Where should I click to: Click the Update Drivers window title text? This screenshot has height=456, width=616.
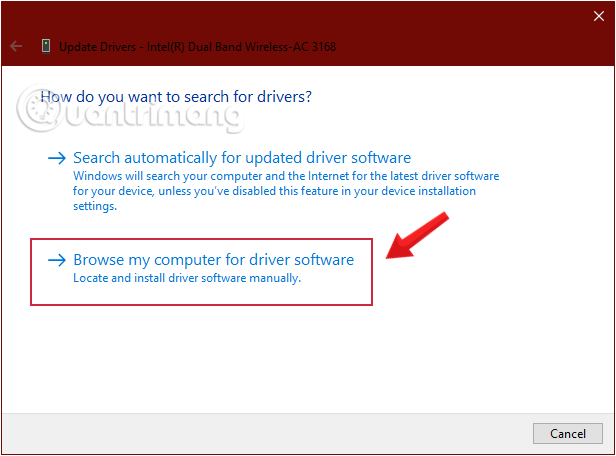[100, 46]
